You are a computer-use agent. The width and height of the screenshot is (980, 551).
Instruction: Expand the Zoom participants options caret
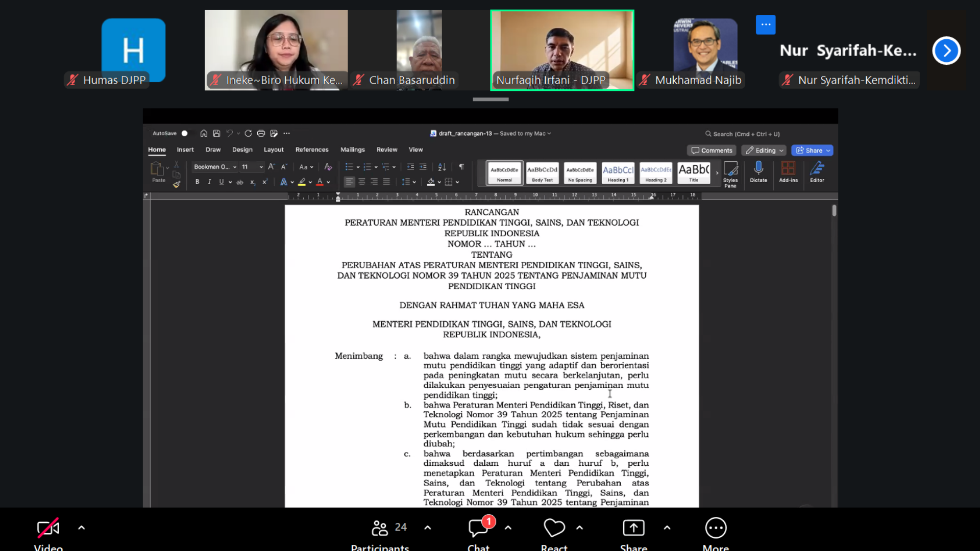pos(428,528)
